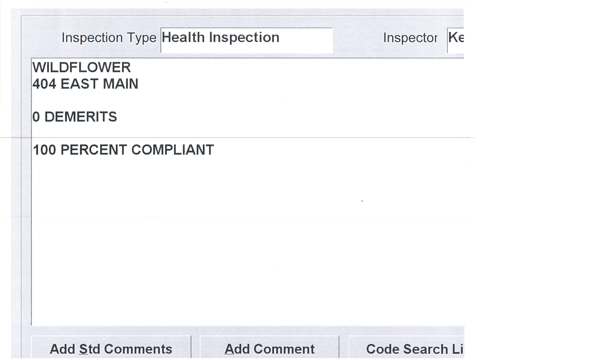Click the word COMPLIANT
Image resolution: width=600 pixels, height=364 pixels.
(172, 150)
